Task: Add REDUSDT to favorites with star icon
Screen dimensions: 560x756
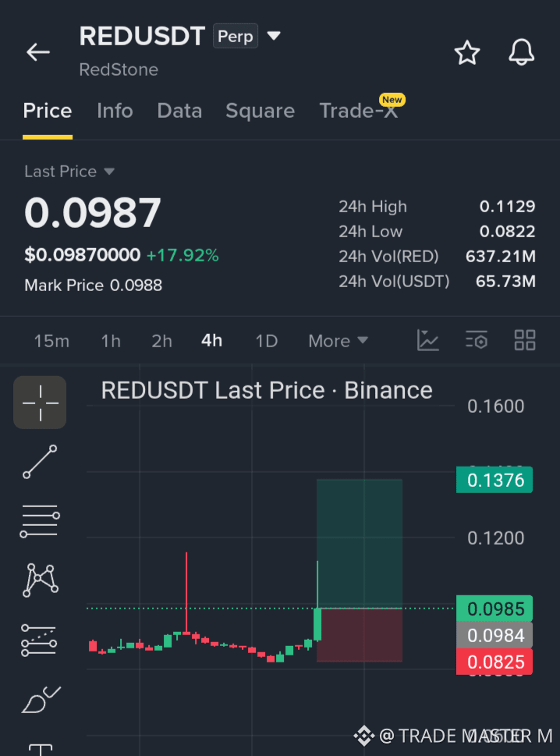Action: [467, 52]
